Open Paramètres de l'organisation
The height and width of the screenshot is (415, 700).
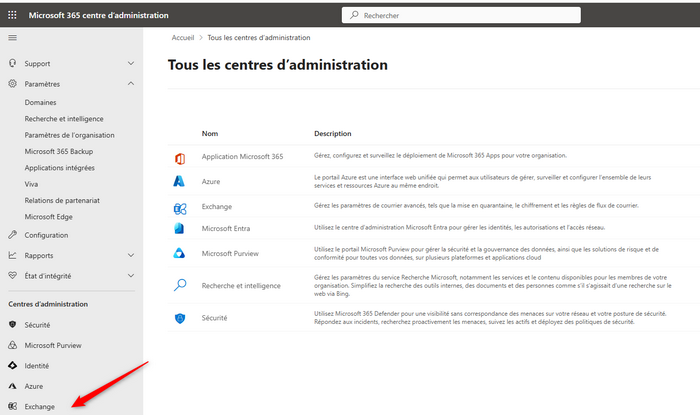70,135
